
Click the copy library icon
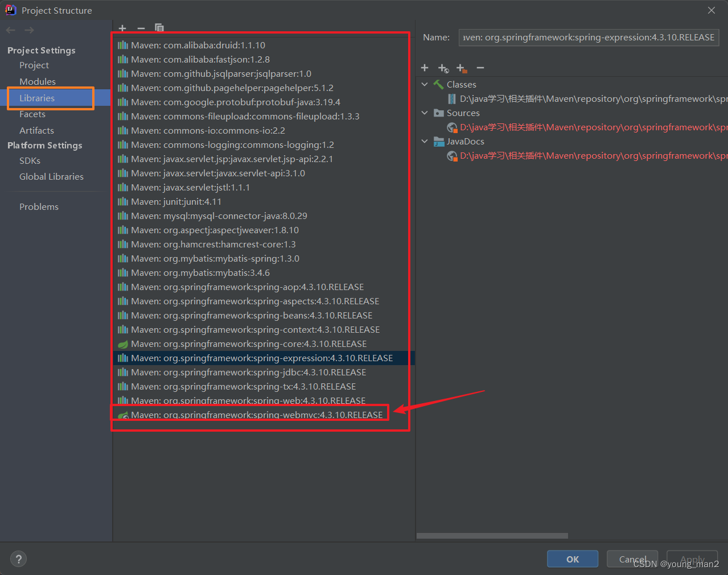pos(159,28)
